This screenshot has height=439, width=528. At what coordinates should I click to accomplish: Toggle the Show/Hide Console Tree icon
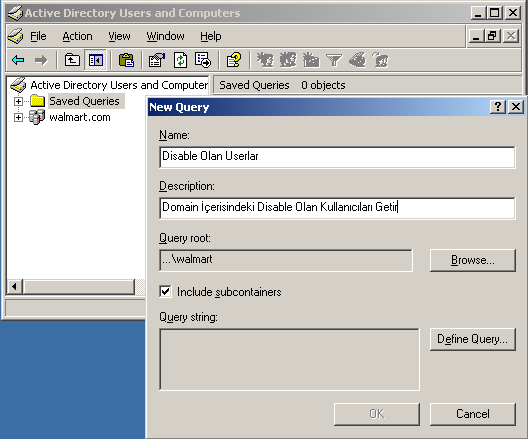96,60
